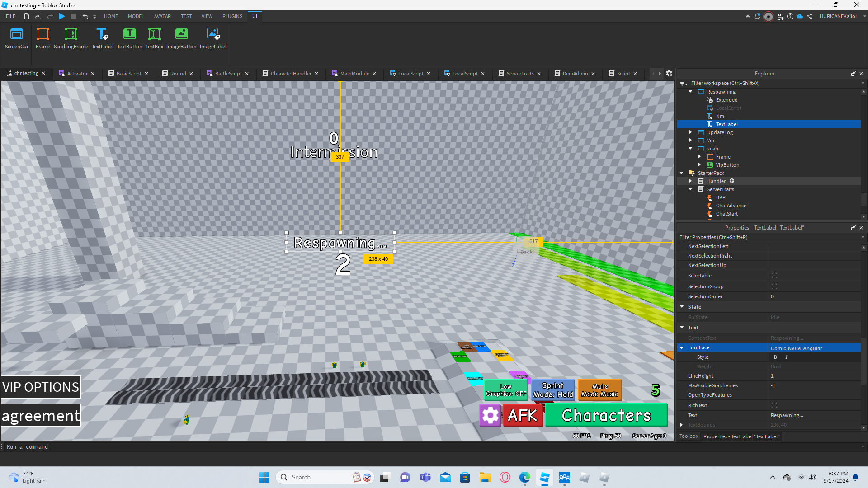
Task: Insert a ScreenGui from the UI ribbon
Action: coord(16,38)
